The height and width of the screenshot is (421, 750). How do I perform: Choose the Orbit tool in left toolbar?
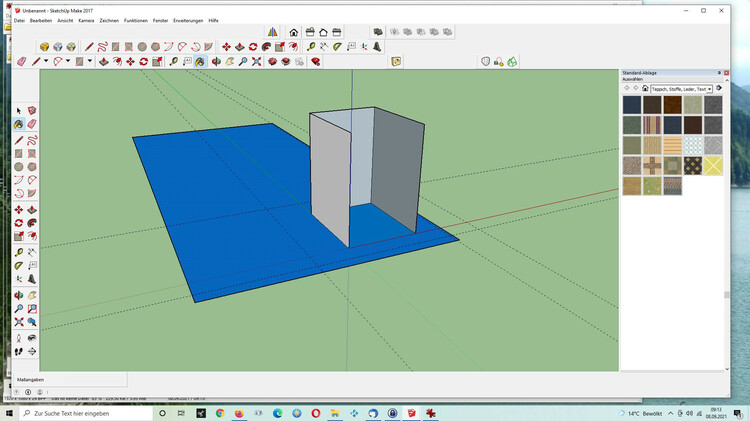20,293
